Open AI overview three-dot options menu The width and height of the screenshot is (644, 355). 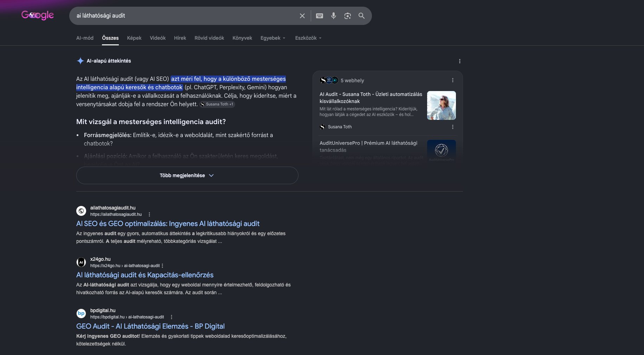click(x=459, y=61)
